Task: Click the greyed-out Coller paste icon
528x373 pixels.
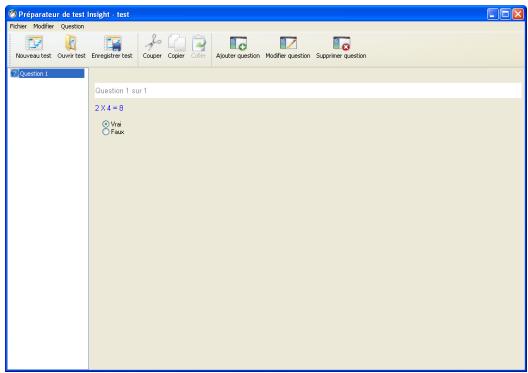Action: [x=199, y=43]
